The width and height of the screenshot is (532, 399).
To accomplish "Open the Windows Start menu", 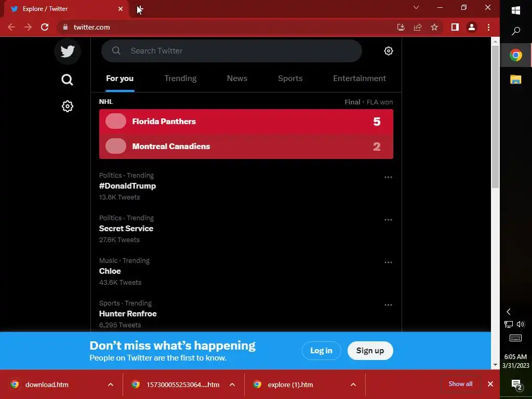I will pyautogui.click(x=516, y=10).
